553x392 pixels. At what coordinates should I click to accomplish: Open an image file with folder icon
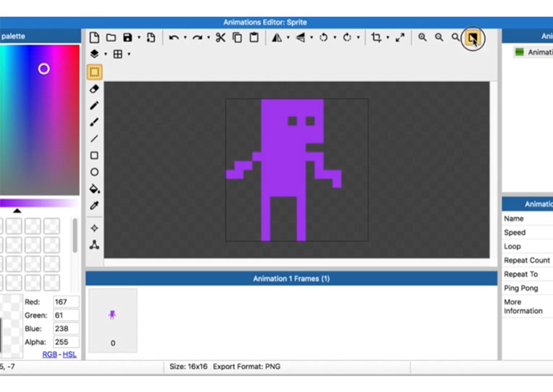pos(111,38)
